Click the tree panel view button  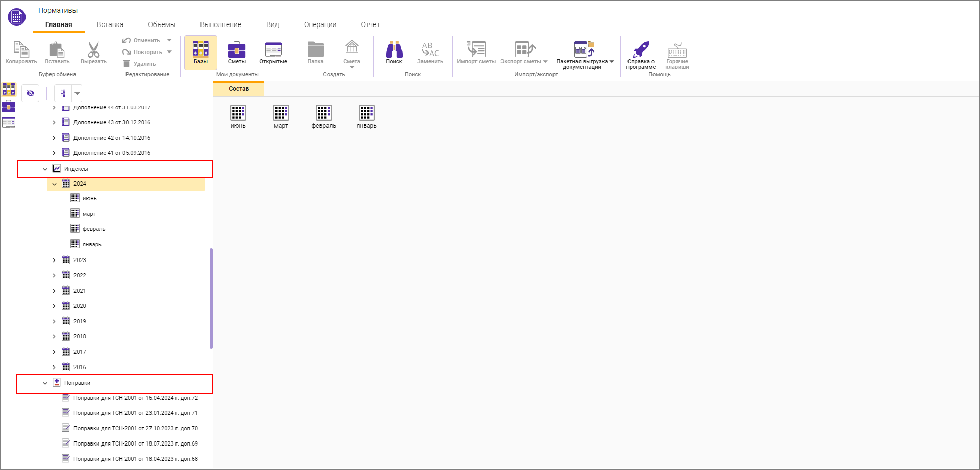coord(63,93)
